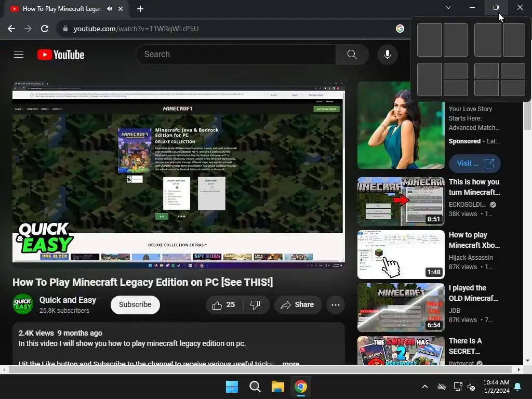This screenshot has width=532, height=399.
Task: Click the lock site info icon
Action: (x=65, y=29)
